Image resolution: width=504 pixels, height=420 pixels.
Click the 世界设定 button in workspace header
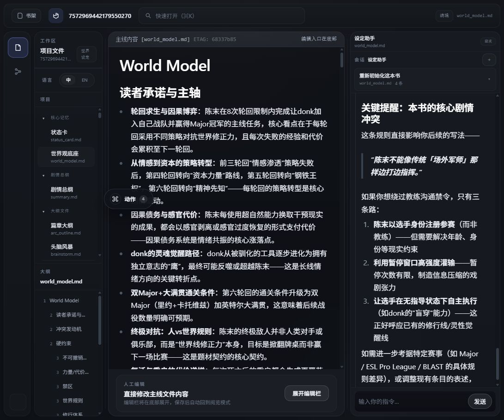pos(86,54)
